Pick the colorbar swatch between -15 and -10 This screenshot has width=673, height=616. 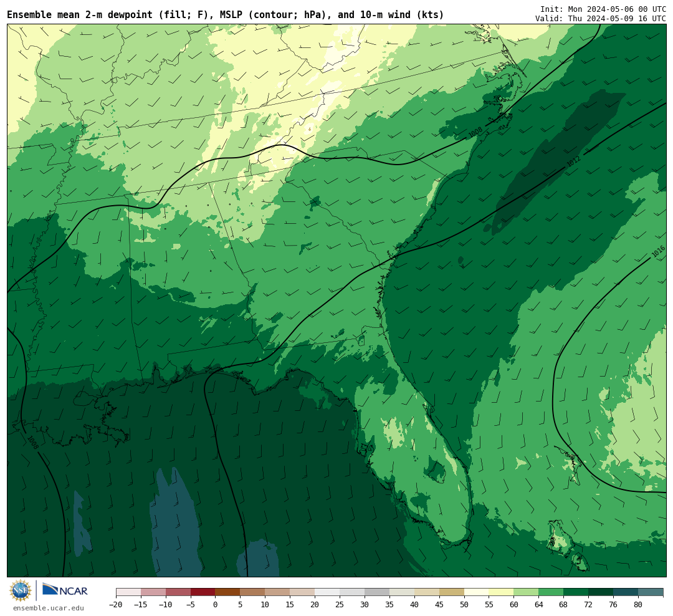[153, 592]
